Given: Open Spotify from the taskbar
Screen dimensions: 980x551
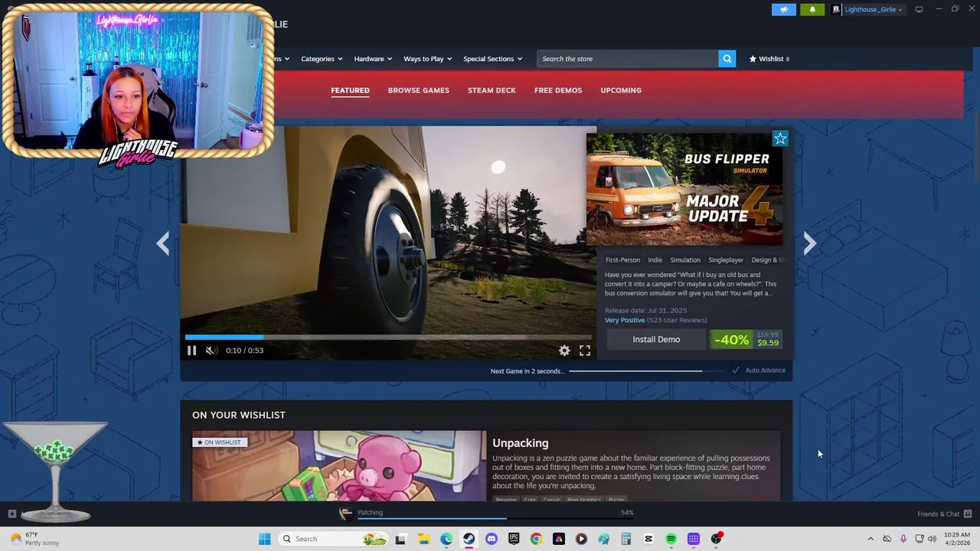Looking at the screenshot, I should pyautogui.click(x=671, y=539).
